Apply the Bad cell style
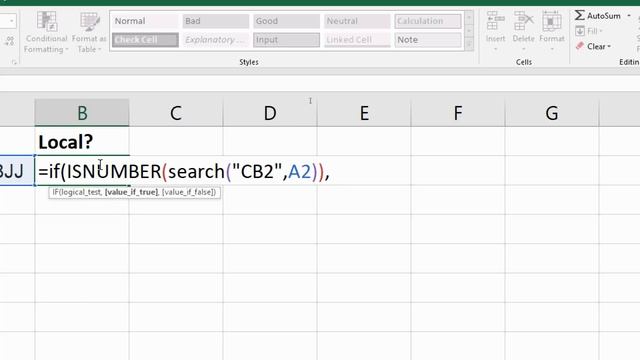 point(216,21)
